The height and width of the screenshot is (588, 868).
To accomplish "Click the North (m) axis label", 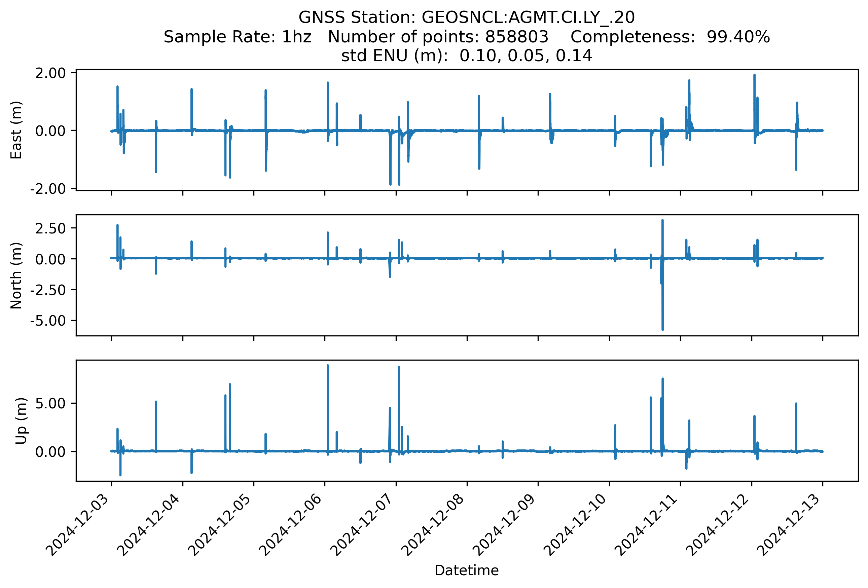I will pos(16,275).
